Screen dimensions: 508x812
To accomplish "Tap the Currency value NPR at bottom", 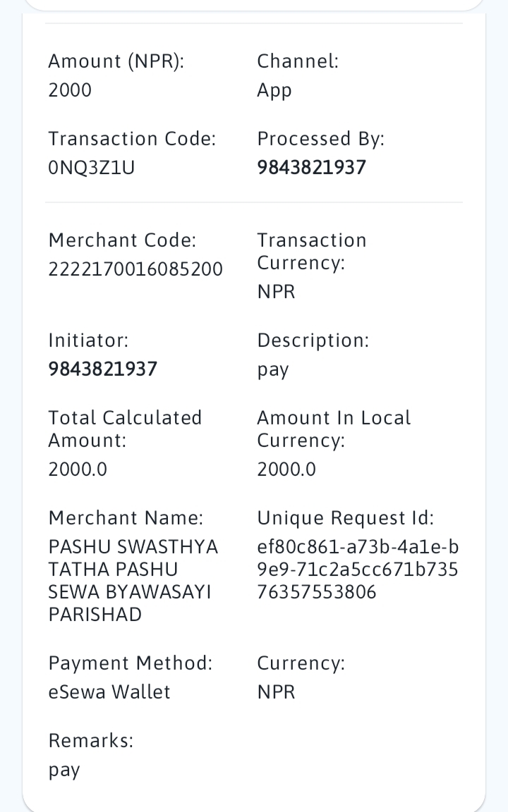I will [276, 692].
